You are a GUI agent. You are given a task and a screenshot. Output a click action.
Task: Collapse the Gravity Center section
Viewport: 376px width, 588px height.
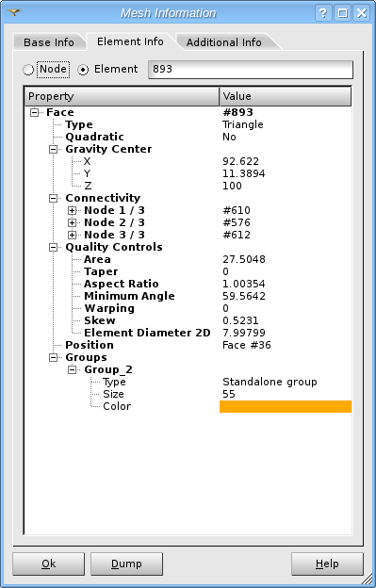click(53, 149)
